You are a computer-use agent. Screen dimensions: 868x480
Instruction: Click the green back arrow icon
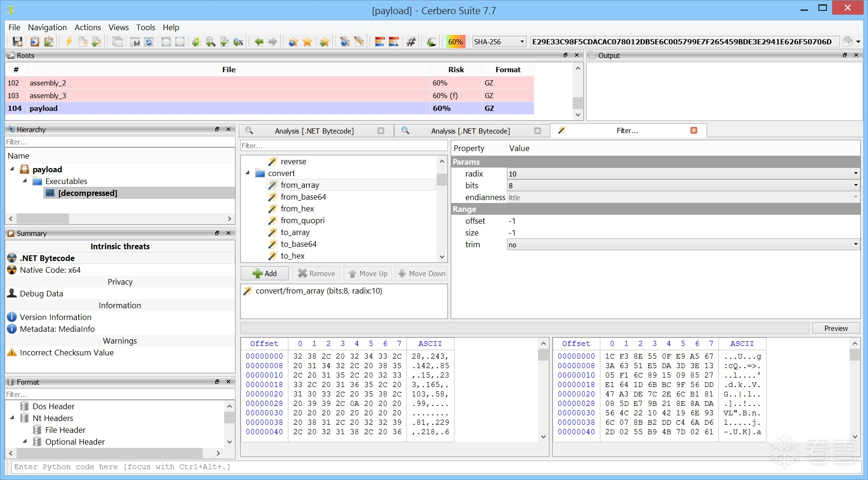pos(259,42)
